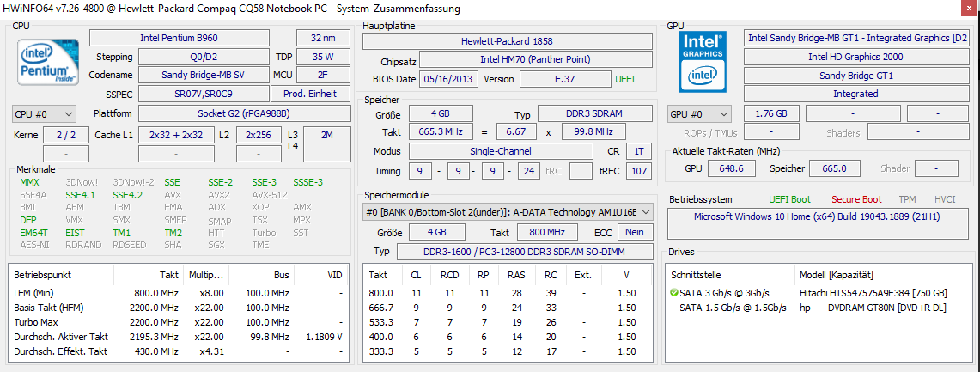Click the tRFC value 107

(x=639, y=171)
